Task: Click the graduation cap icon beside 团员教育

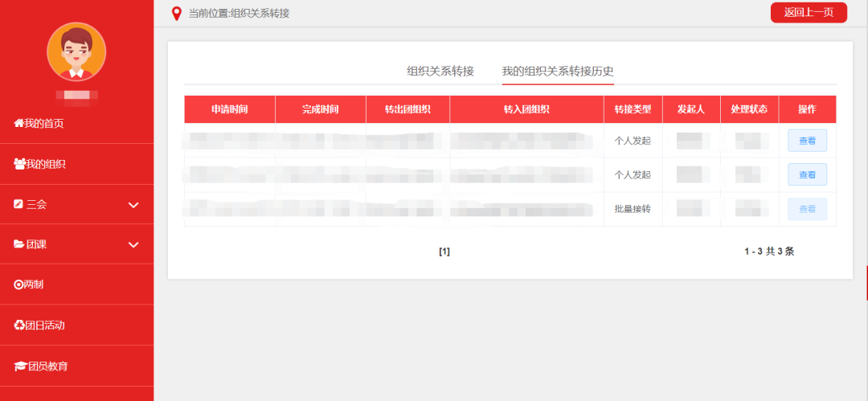Action: click(x=20, y=366)
